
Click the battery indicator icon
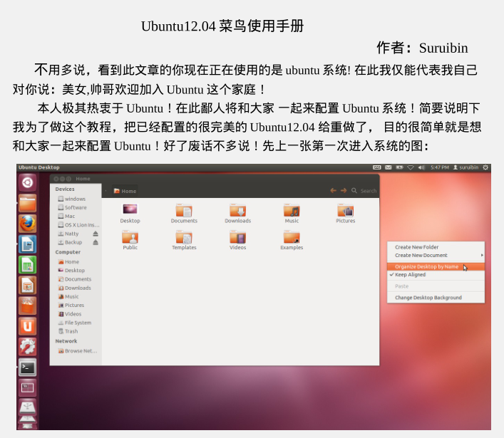coord(399,167)
